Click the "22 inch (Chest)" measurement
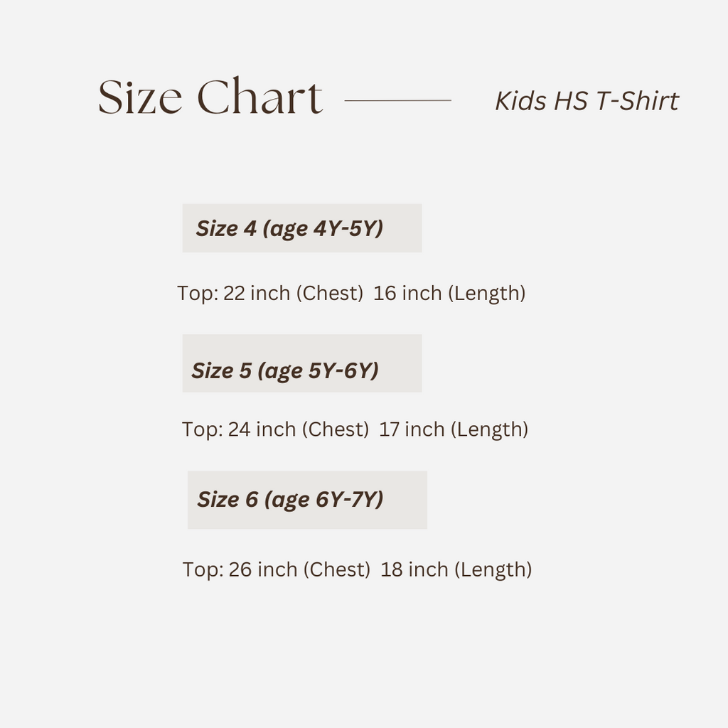Screen dimensions: 728x728 point(293,293)
